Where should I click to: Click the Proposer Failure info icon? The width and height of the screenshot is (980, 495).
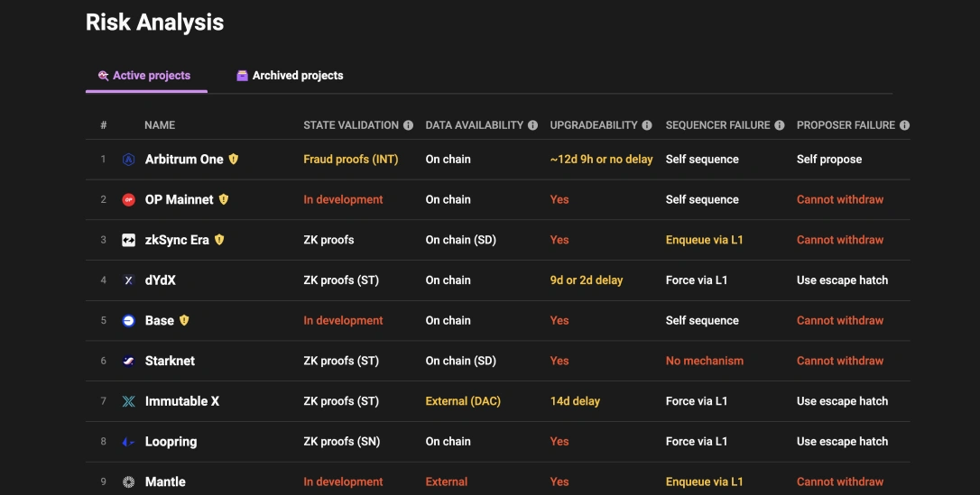[x=904, y=125]
